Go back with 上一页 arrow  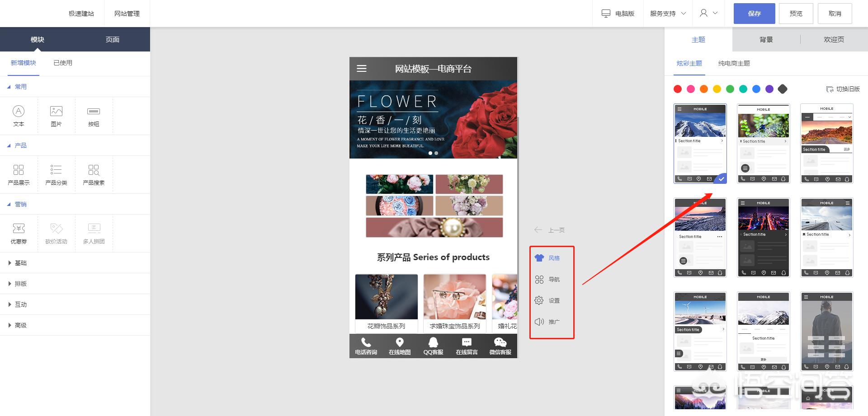549,230
